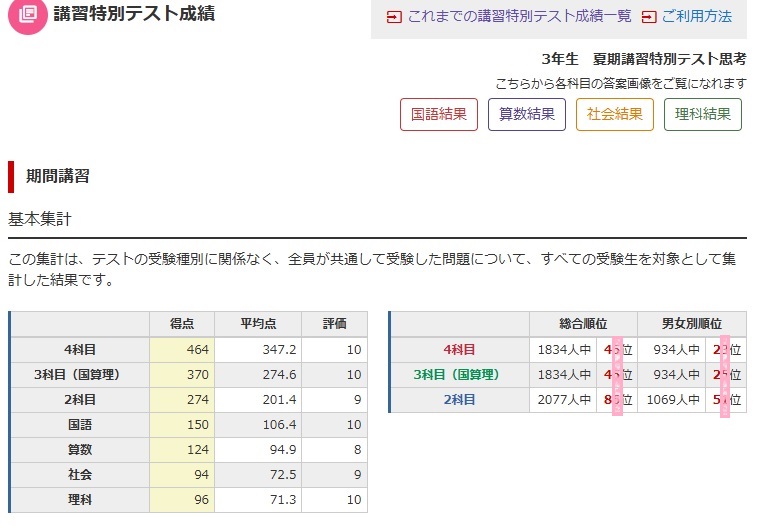
Task: Click the average value 72.5
Action: click(x=283, y=475)
